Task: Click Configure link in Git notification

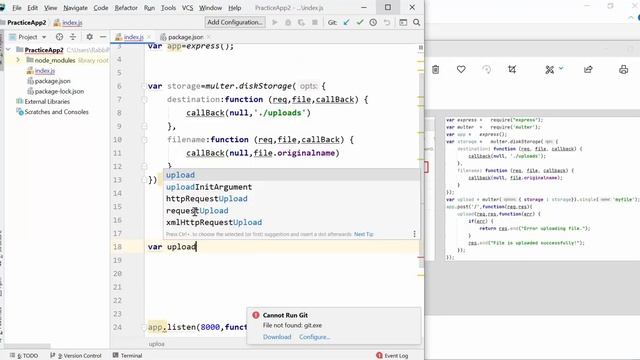Action: click(314, 337)
